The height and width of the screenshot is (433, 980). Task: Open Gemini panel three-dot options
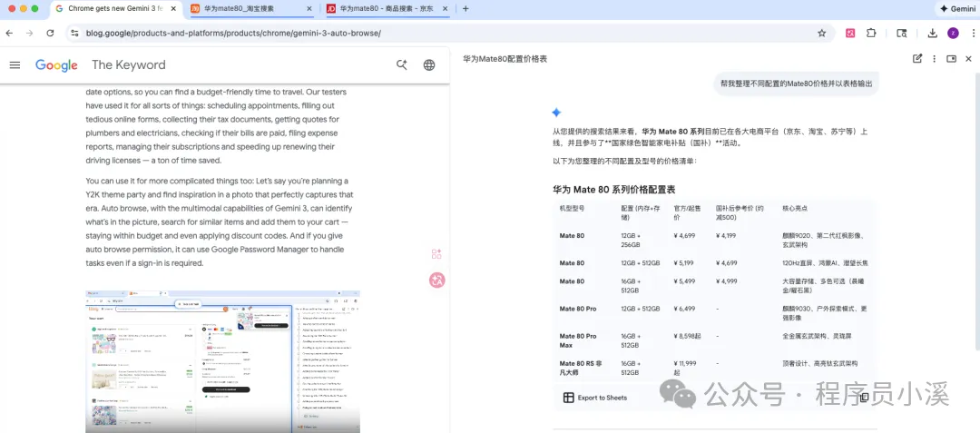[935, 59]
